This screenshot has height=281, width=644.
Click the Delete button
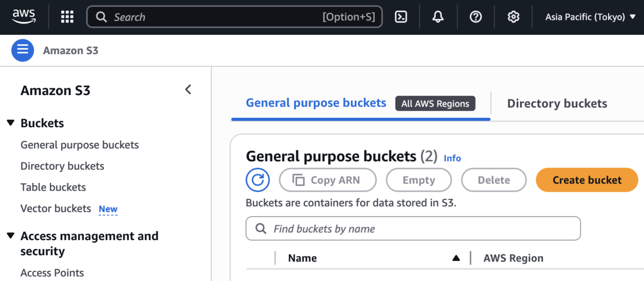coord(494,180)
